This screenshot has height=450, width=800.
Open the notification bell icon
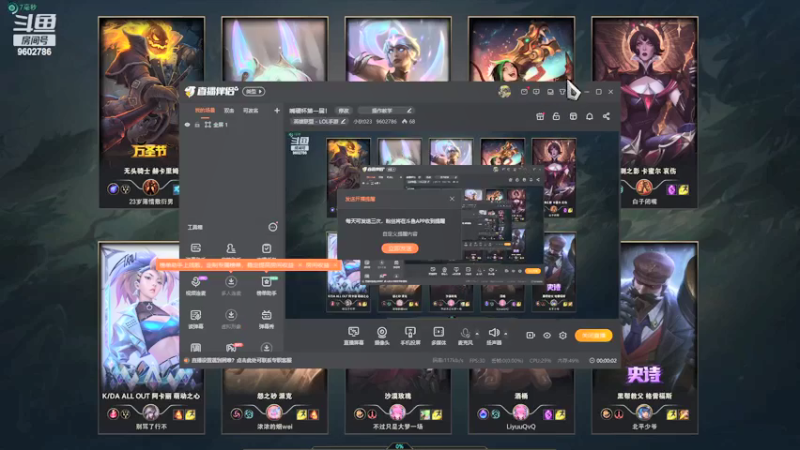click(x=589, y=116)
